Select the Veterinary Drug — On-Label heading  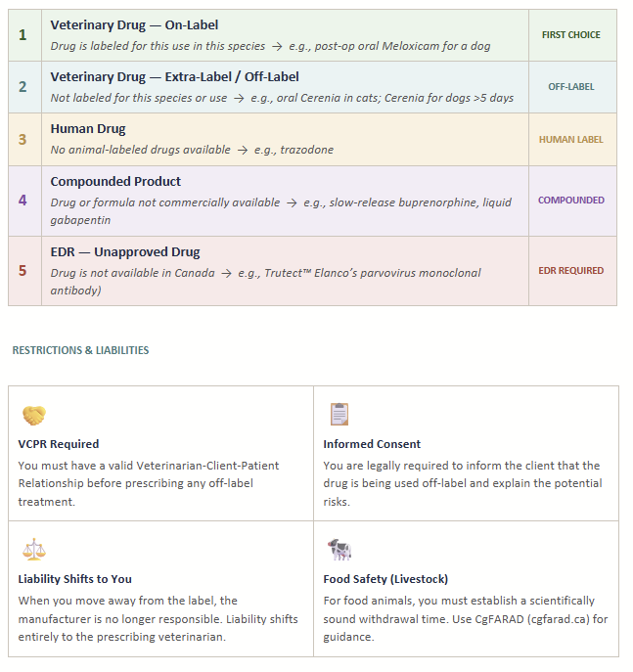[134, 24]
